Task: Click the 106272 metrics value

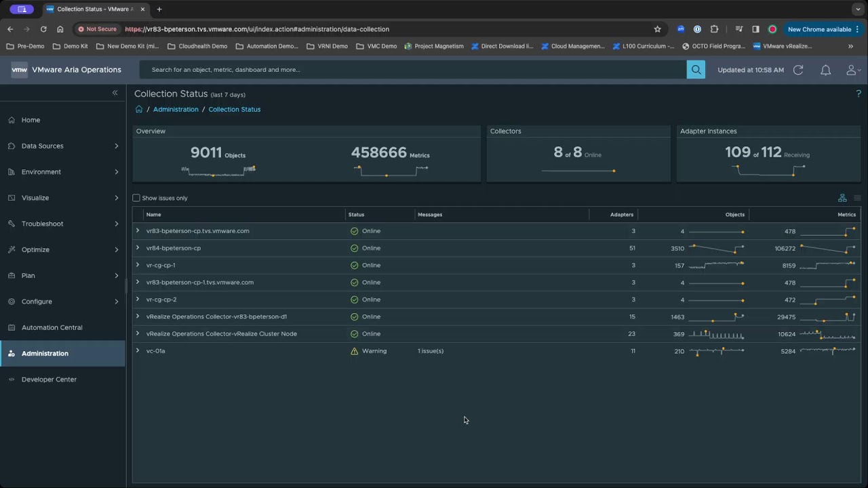Action: pos(785,249)
